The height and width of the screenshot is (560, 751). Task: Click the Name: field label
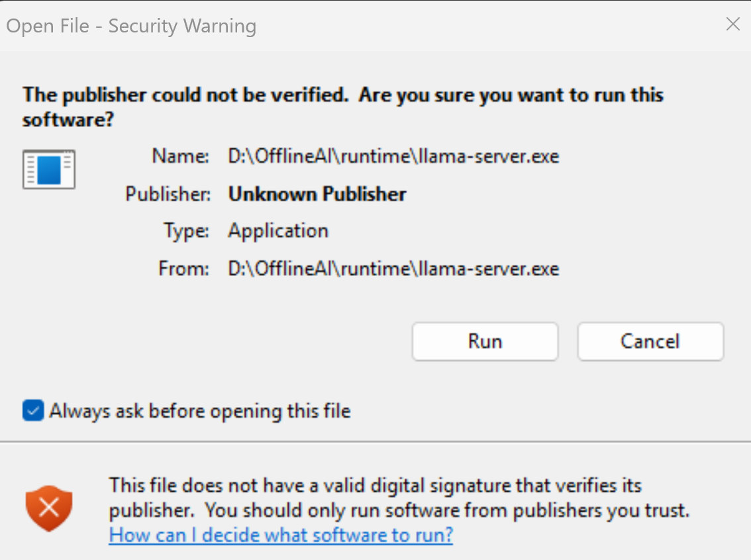point(180,156)
